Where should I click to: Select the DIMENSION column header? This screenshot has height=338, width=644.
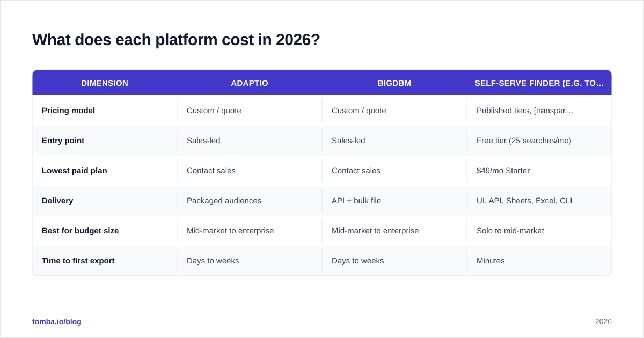point(105,83)
